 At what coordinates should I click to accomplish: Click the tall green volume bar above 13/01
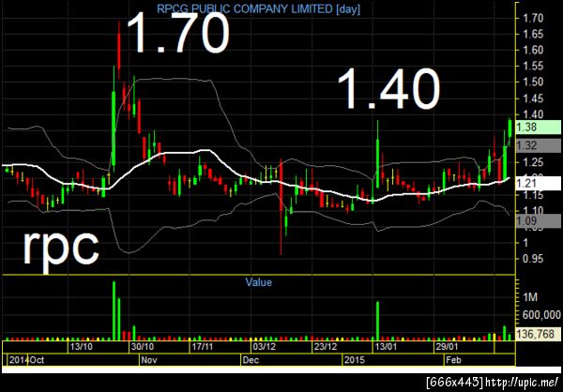click(x=378, y=321)
